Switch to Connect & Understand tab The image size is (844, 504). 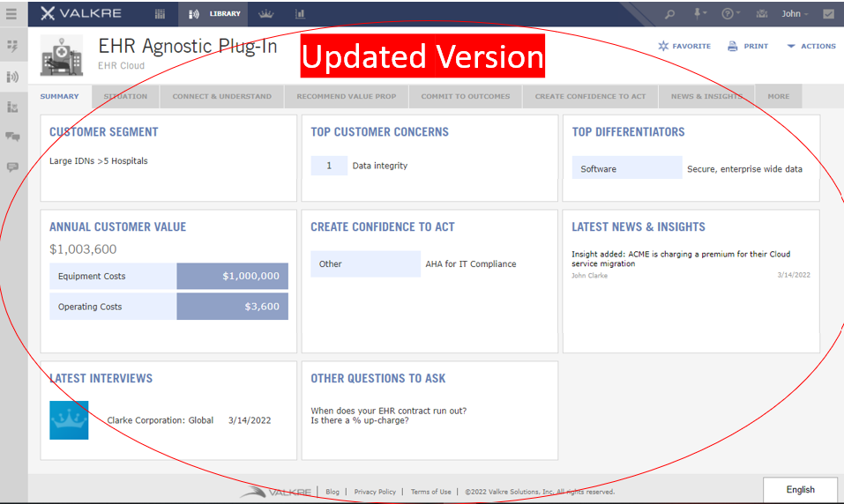pyautogui.click(x=221, y=96)
